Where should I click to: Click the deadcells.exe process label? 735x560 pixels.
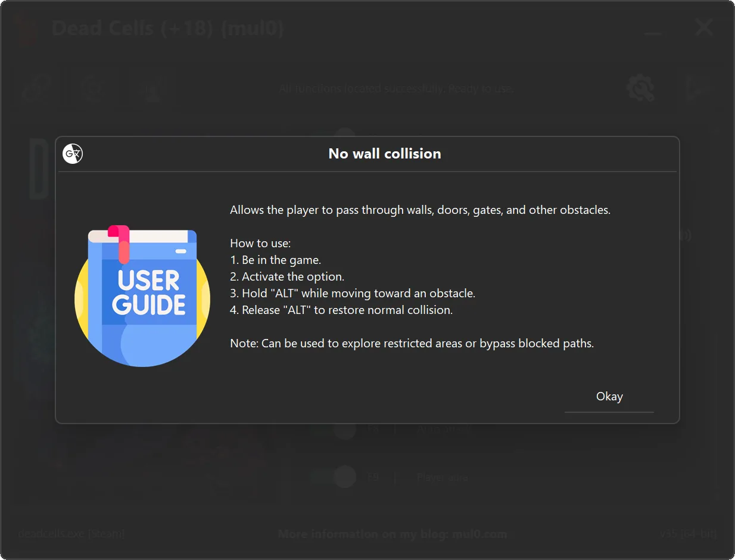[71, 534]
